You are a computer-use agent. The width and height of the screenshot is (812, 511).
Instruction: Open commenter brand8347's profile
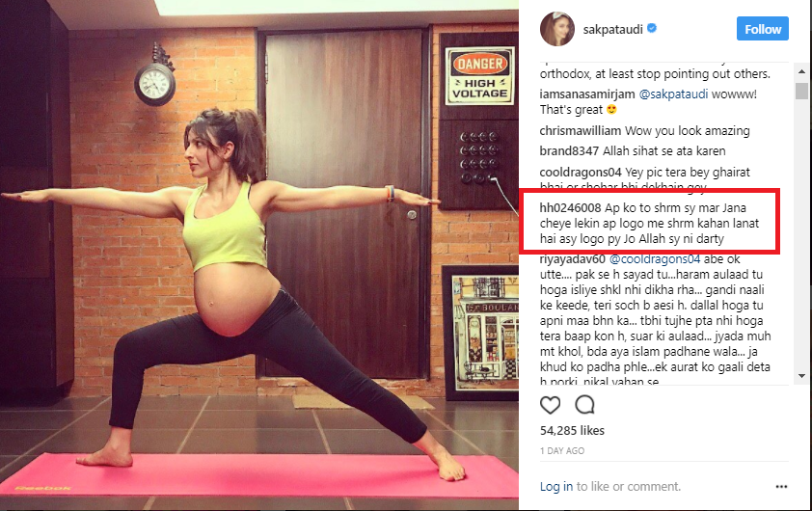(x=569, y=151)
